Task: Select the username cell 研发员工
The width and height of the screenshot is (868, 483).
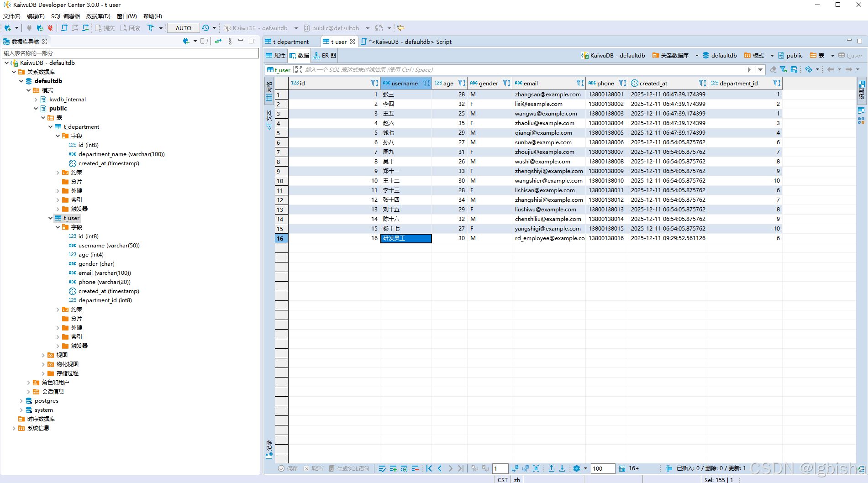Action: [x=406, y=238]
